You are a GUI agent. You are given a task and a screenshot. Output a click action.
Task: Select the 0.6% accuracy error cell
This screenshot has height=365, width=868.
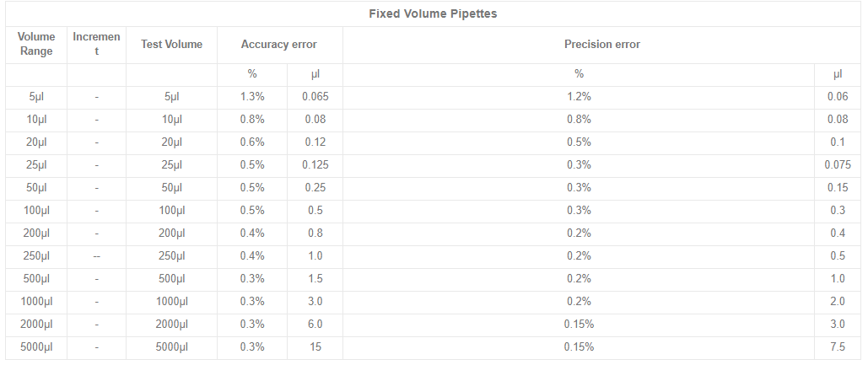click(252, 142)
